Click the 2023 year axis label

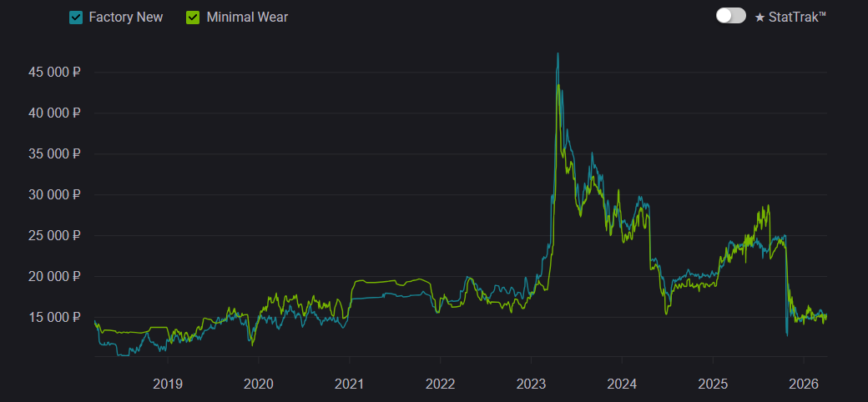531,384
